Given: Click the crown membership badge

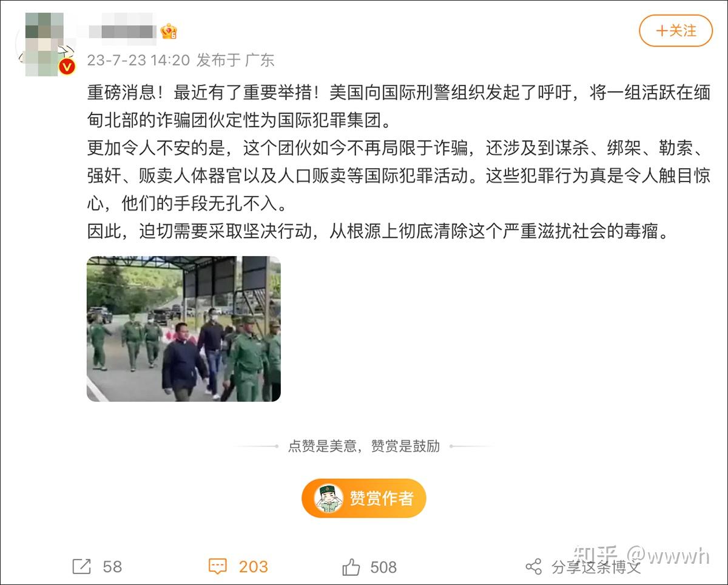Looking at the screenshot, I should pyautogui.click(x=169, y=31).
